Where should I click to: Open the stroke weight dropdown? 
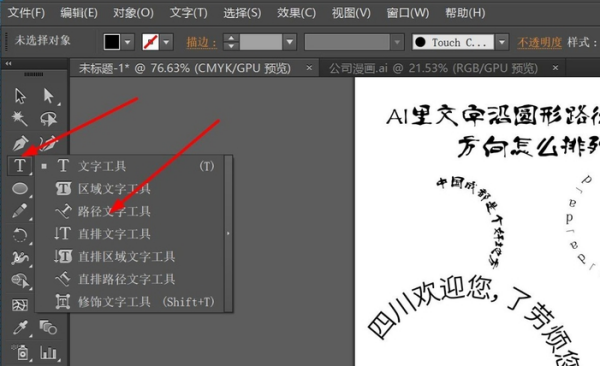(290, 42)
